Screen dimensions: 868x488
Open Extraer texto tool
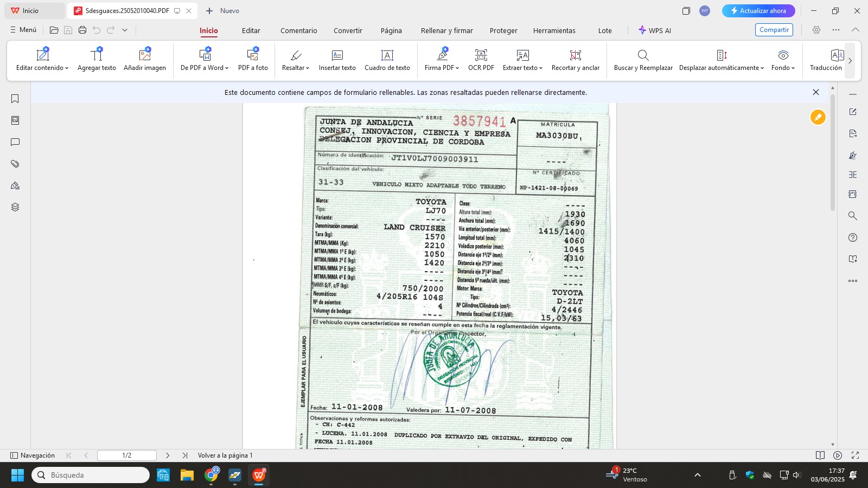pyautogui.click(x=522, y=59)
